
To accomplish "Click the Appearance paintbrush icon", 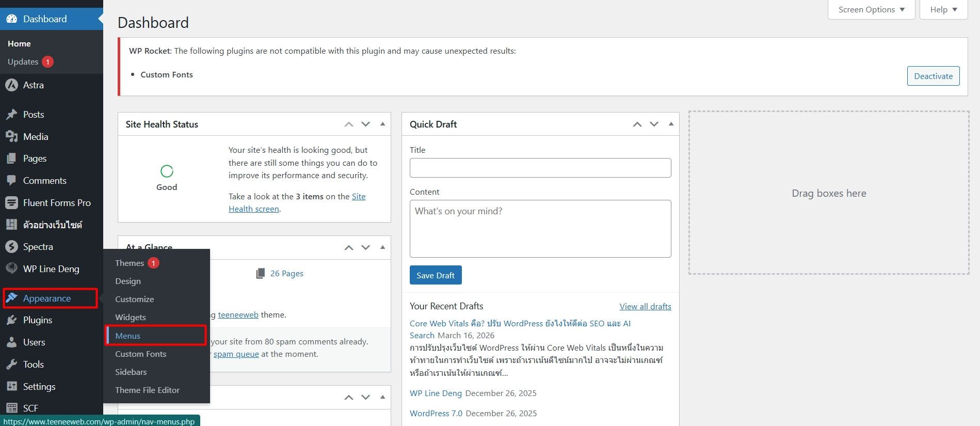I will click(11, 298).
